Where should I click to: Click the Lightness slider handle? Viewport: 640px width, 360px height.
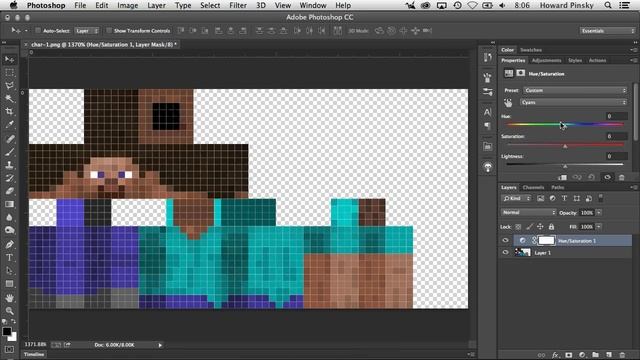(565, 166)
